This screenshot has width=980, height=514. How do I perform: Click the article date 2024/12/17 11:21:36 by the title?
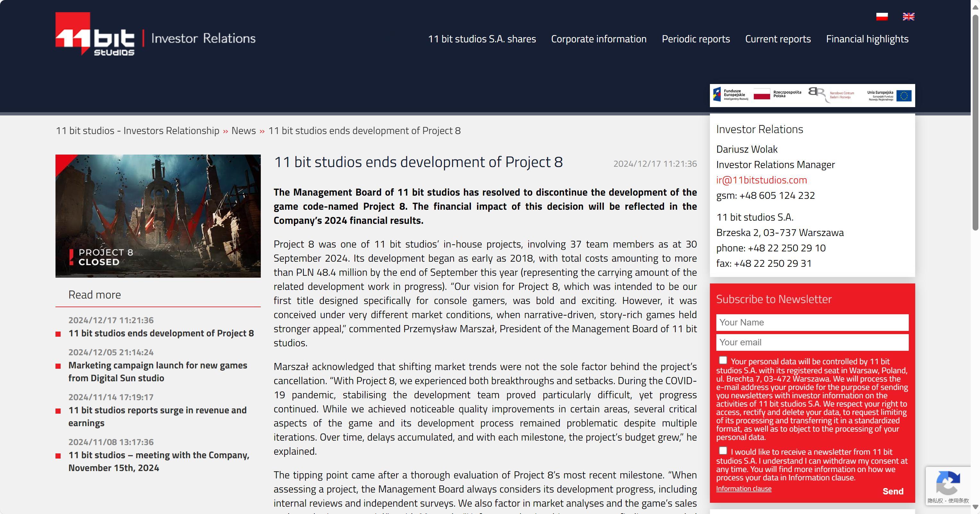click(655, 164)
